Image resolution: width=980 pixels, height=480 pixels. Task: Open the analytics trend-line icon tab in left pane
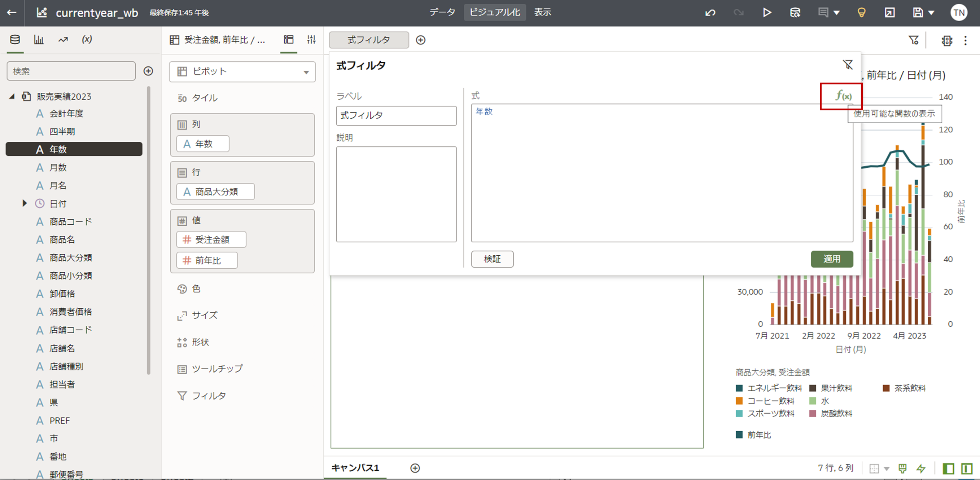click(x=63, y=40)
